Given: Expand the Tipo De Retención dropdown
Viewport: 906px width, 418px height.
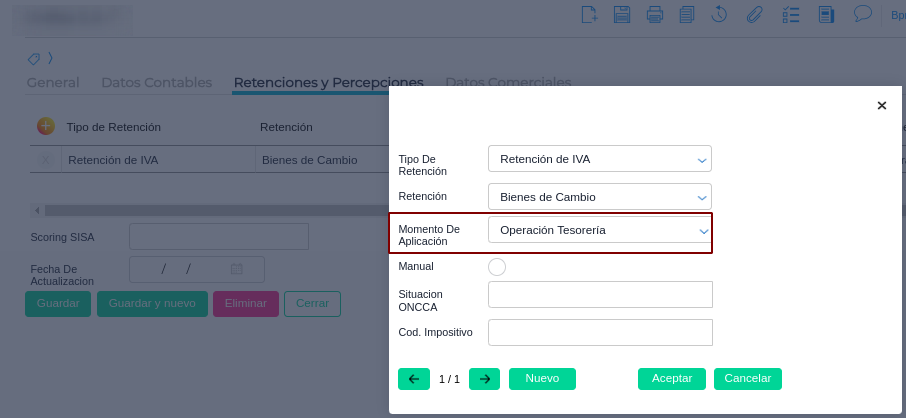Looking at the screenshot, I should [x=600, y=159].
